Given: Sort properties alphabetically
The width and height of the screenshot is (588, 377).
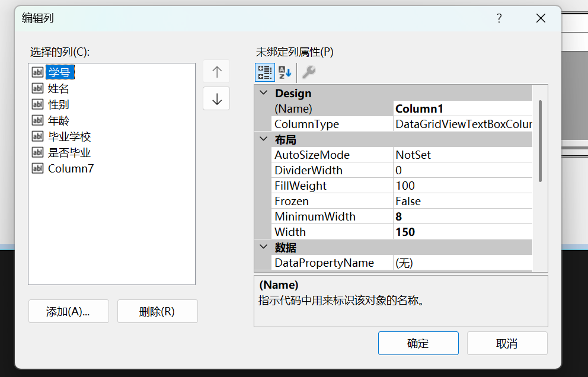Looking at the screenshot, I should [285, 72].
